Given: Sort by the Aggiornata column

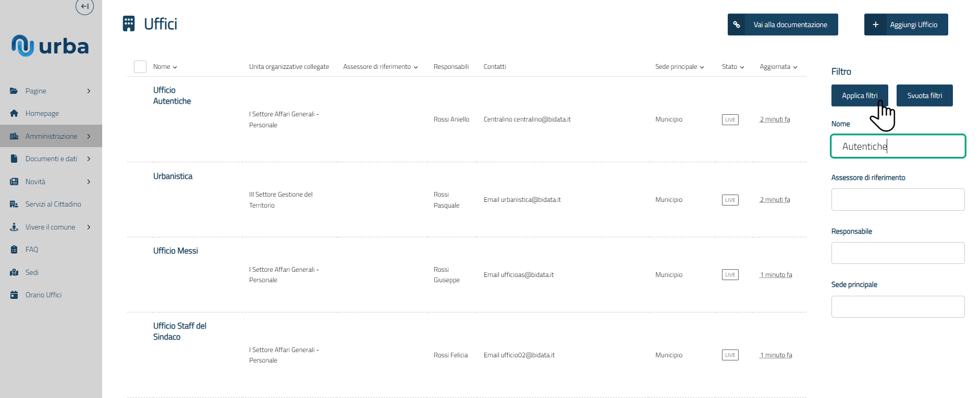Looking at the screenshot, I should coord(778,67).
